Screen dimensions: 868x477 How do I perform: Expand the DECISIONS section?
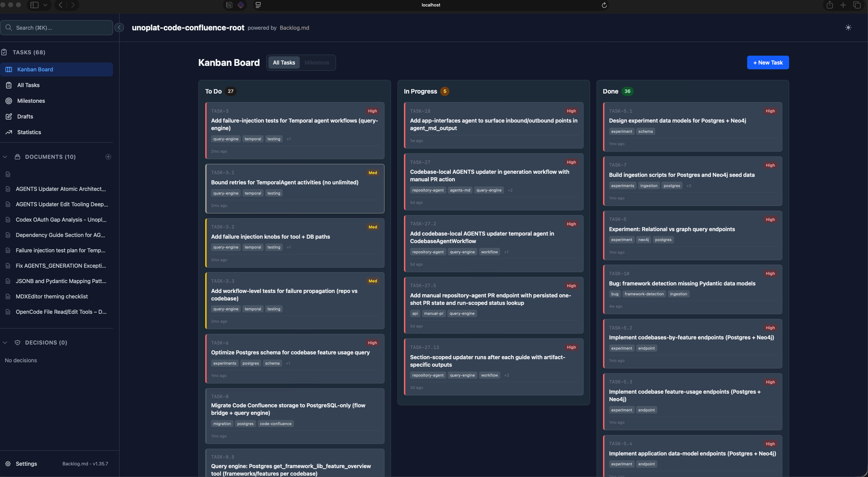coord(5,342)
